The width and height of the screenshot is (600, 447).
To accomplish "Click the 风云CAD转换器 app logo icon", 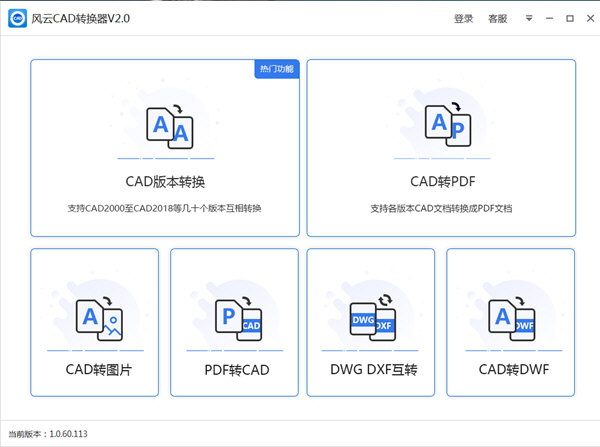I will (x=18, y=18).
